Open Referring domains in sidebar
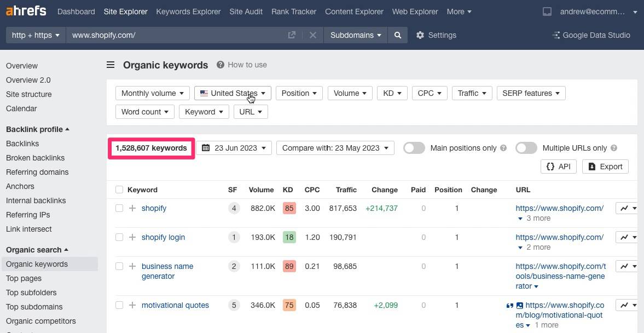The width and height of the screenshot is (644, 333). (x=37, y=173)
